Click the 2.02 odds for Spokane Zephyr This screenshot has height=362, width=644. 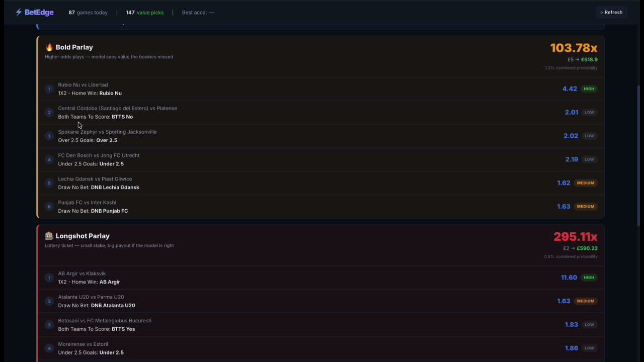tap(571, 136)
